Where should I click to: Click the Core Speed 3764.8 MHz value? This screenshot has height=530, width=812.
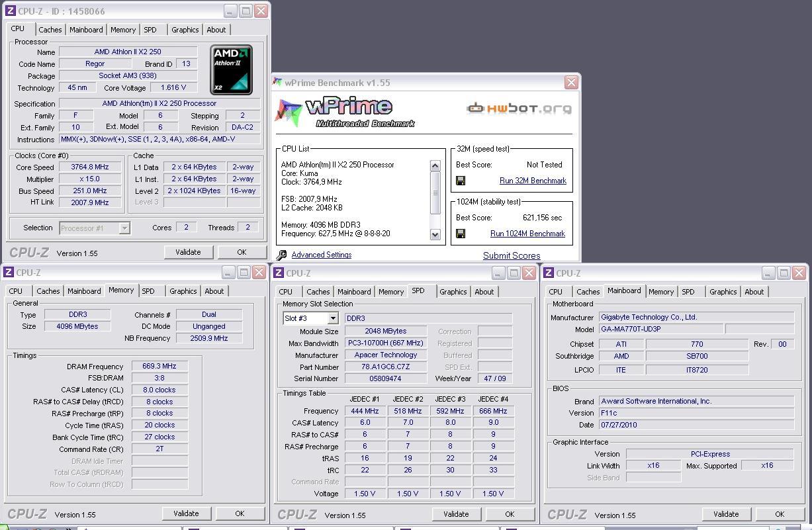pos(89,167)
